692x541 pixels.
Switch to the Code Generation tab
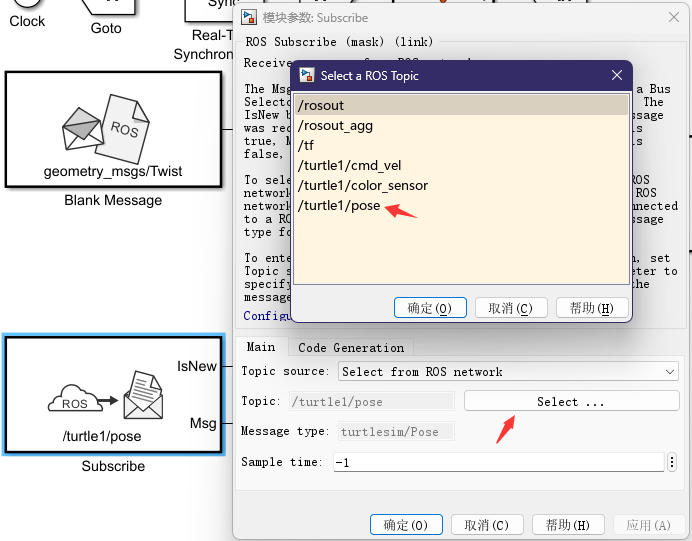[351, 348]
